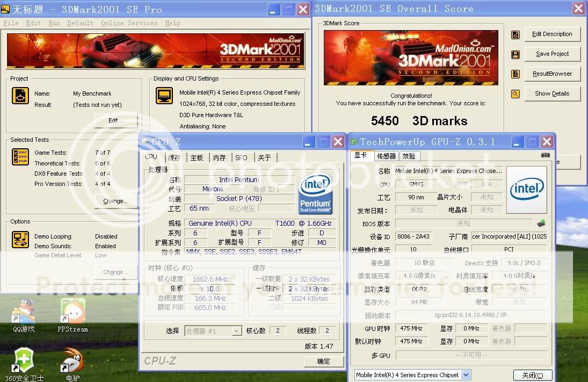This screenshot has height=382, width=588.
Task: Click the MadOnion banner in Overall Score window
Action: [411, 57]
